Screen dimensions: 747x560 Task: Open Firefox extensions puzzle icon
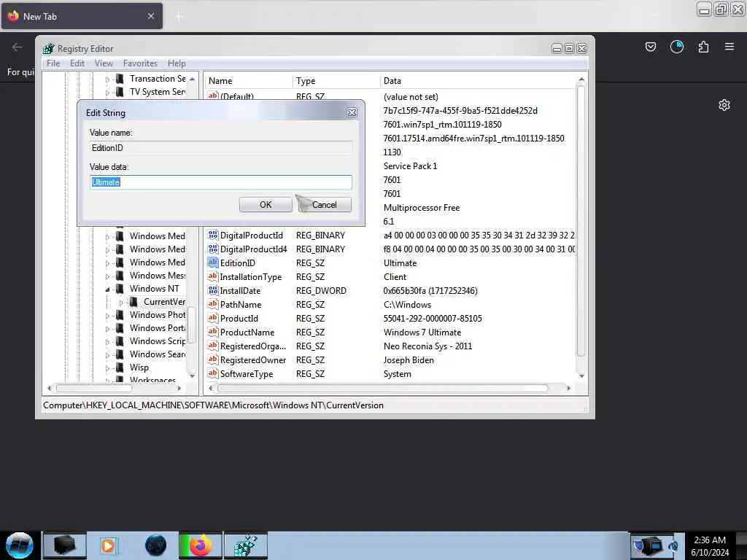pyautogui.click(x=703, y=46)
